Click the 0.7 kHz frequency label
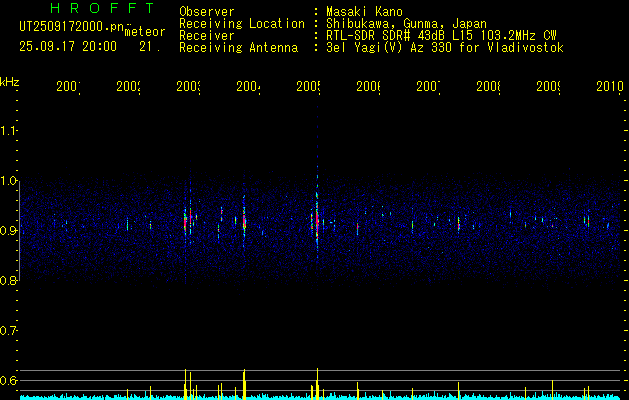Viewport: 629px width, 400px height. tap(9, 331)
